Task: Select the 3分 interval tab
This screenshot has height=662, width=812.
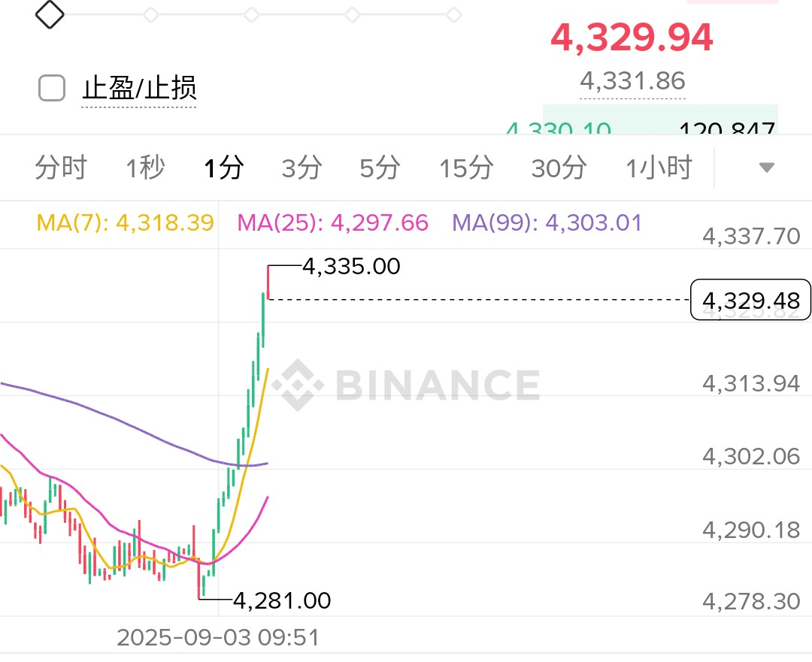Action: coord(301,168)
